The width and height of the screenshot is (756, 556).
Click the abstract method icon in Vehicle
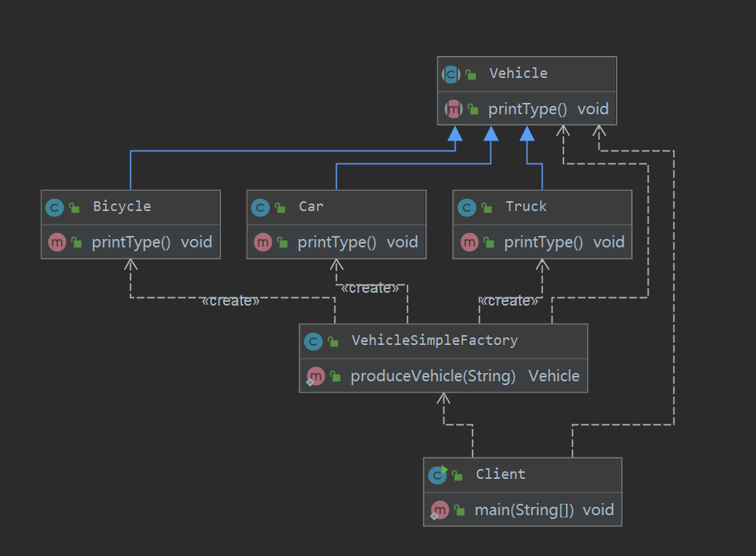[453, 110]
